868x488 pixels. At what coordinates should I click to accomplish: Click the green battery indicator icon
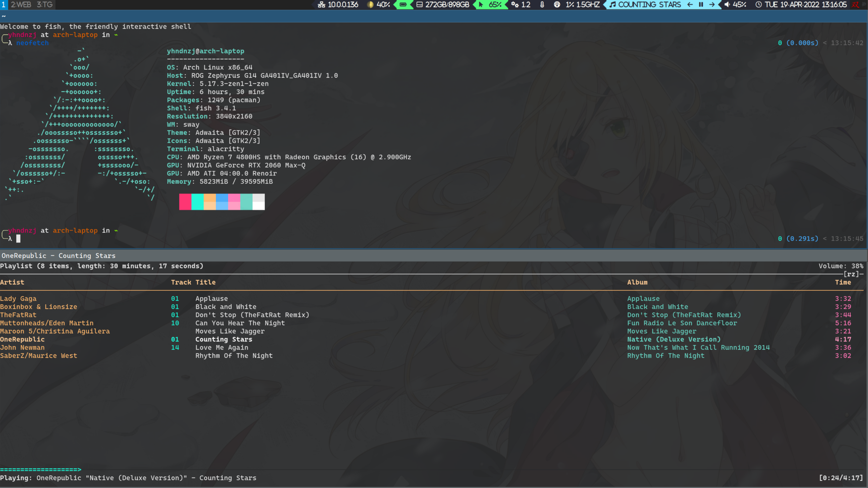[x=403, y=5]
